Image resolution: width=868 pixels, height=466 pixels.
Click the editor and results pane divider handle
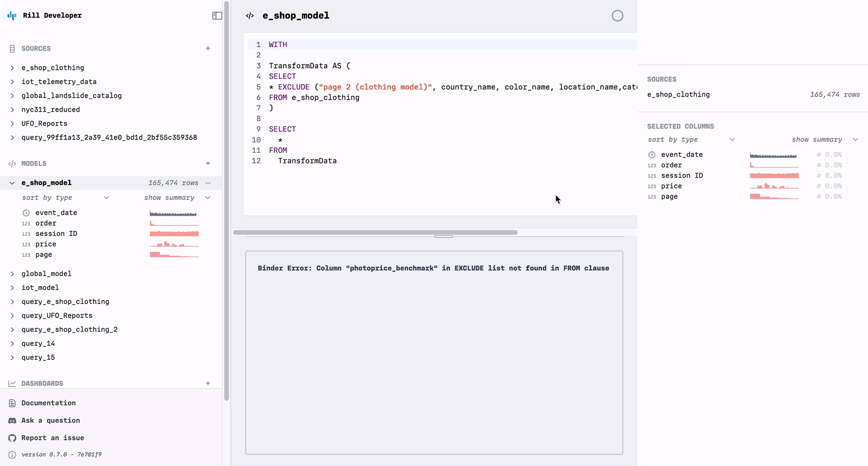coord(443,236)
